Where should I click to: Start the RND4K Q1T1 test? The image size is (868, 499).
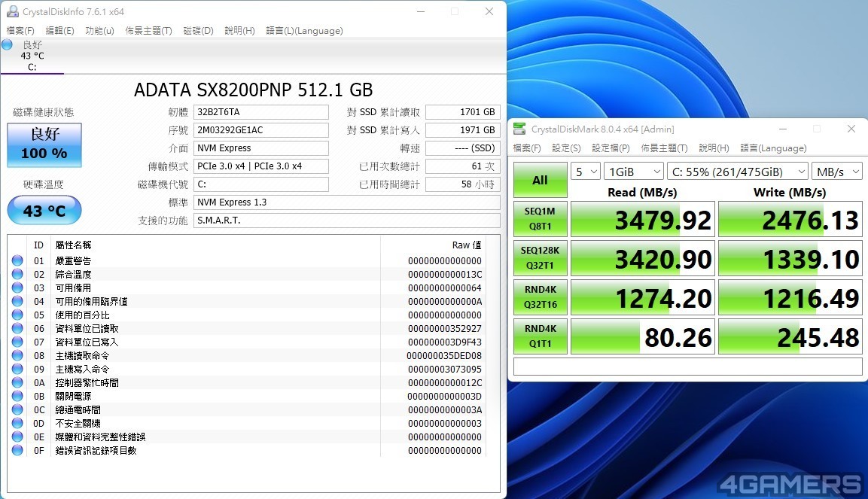(x=541, y=336)
